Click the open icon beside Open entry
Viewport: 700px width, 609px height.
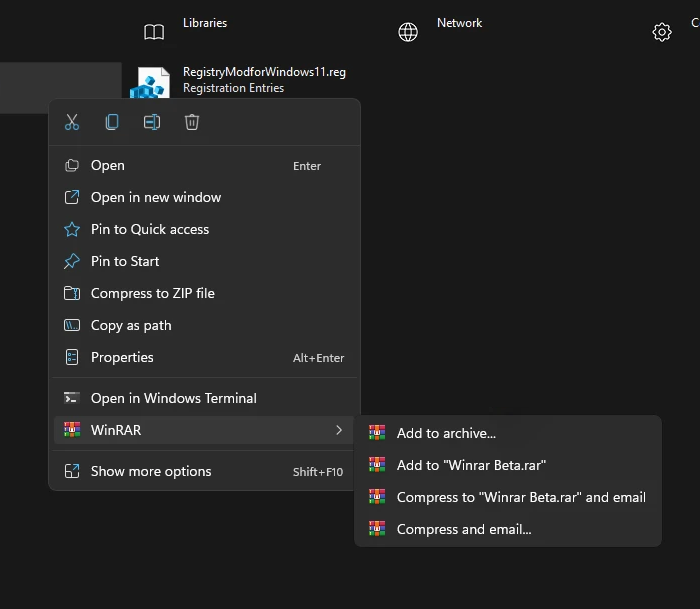[72, 165]
